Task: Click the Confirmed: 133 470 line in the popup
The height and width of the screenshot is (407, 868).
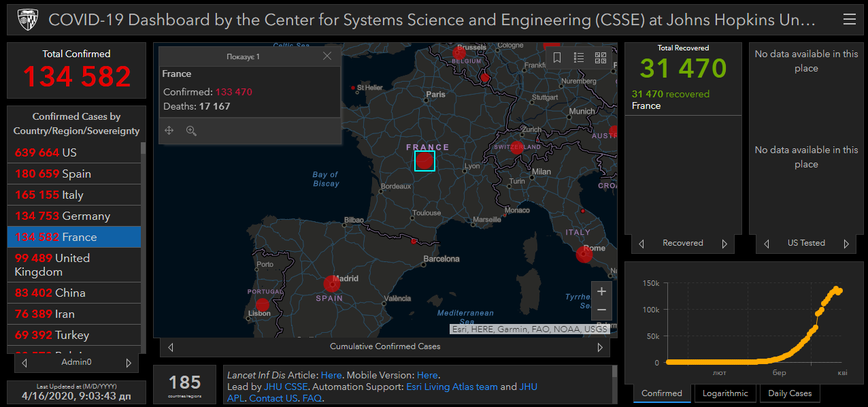Action: pyautogui.click(x=207, y=92)
